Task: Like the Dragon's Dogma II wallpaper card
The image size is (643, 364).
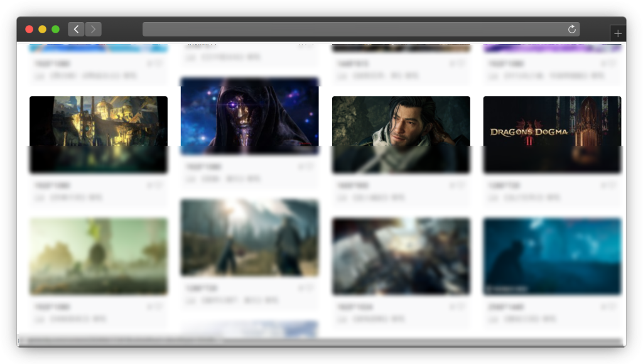Action: click(x=608, y=186)
